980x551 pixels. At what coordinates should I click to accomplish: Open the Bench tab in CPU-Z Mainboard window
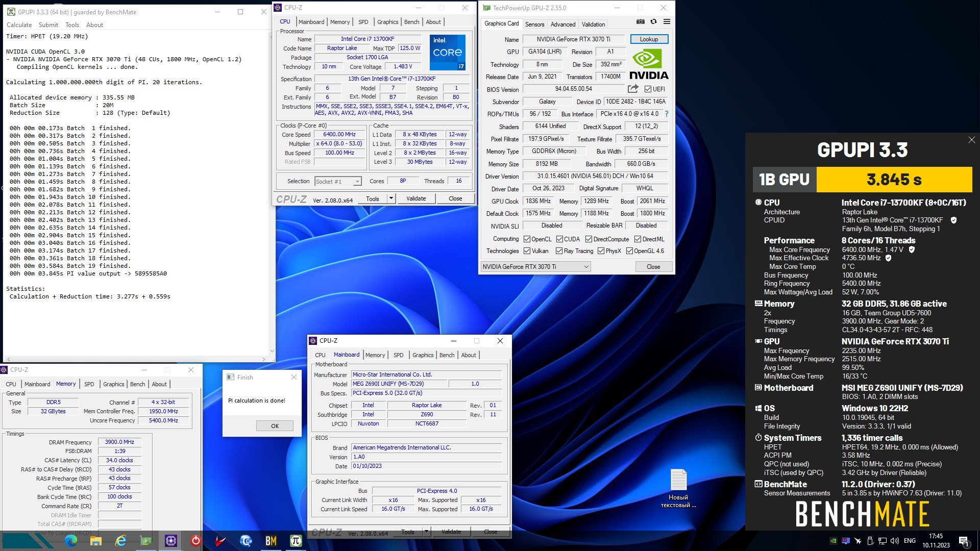[x=447, y=355]
